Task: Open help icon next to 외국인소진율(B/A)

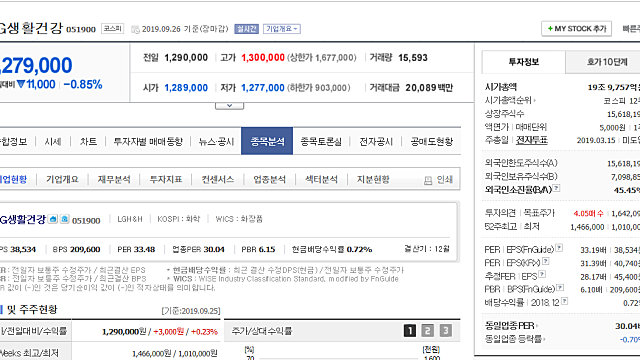Action: coord(556,188)
